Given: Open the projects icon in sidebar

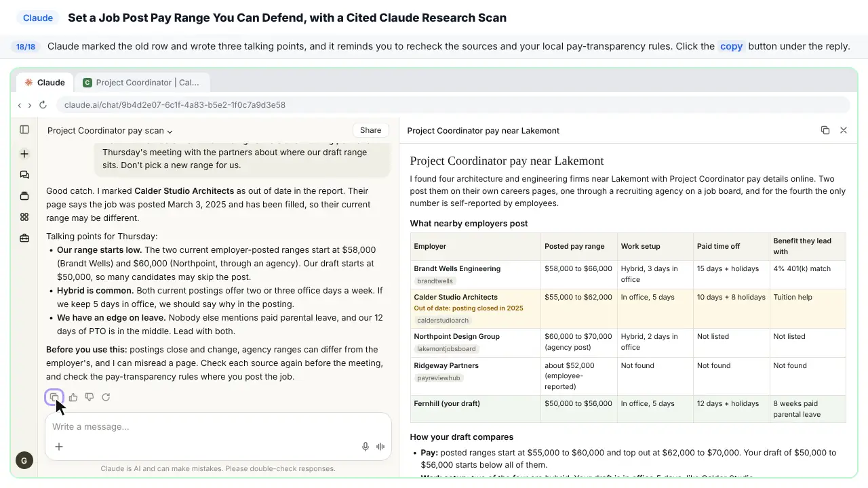Looking at the screenshot, I should pyautogui.click(x=24, y=196).
